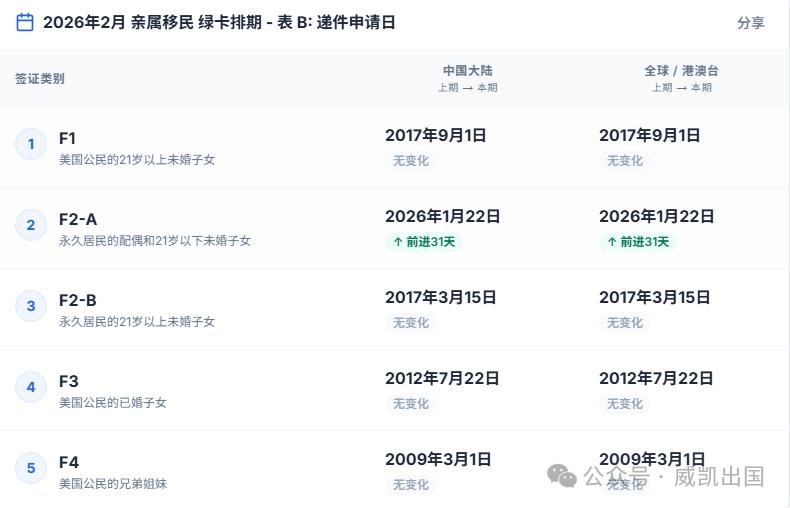Click the 签证类别 column header

tap(40, 79)
